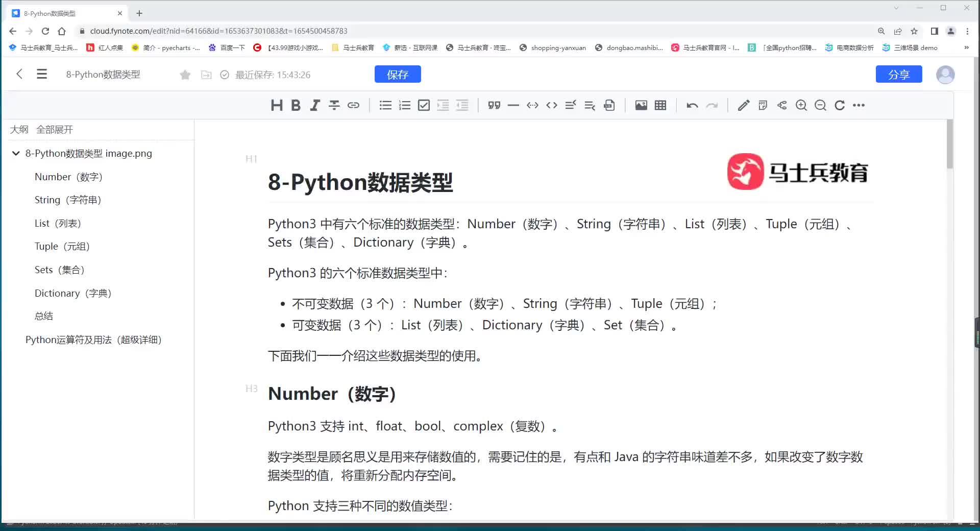Viewport: 980px width, 531px height.
Task: Toggle italic formatting in editor toolbar
Action: click(315, 106)
